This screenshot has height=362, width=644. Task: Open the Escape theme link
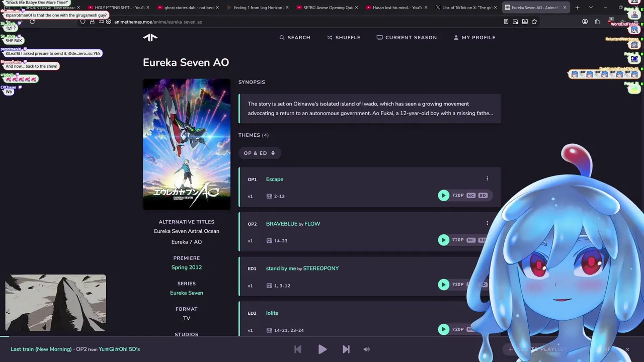point(275,179)
